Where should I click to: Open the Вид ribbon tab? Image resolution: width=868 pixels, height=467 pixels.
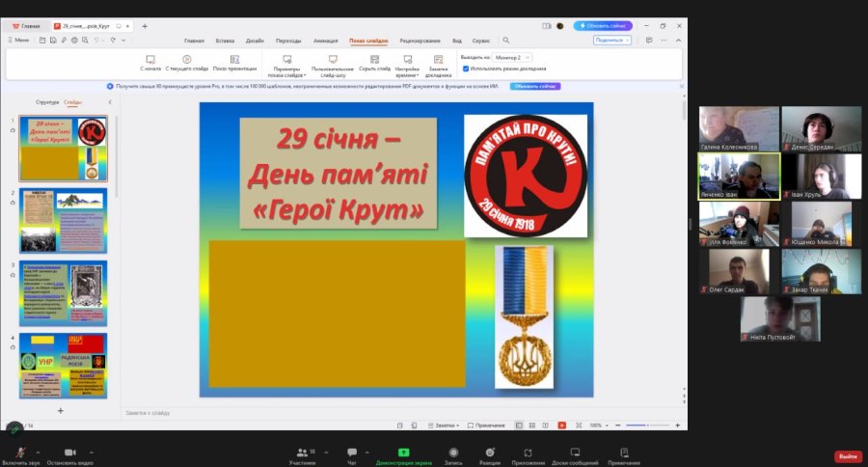457,41
